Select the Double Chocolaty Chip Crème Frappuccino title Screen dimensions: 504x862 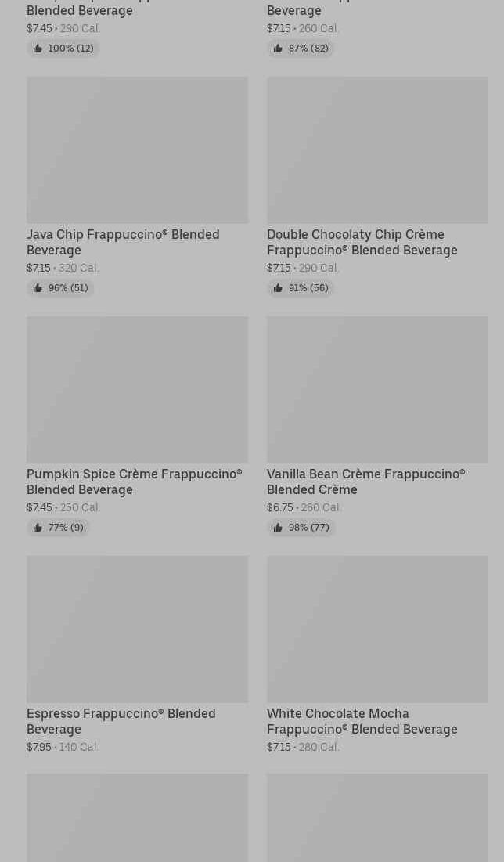(362, 242)
